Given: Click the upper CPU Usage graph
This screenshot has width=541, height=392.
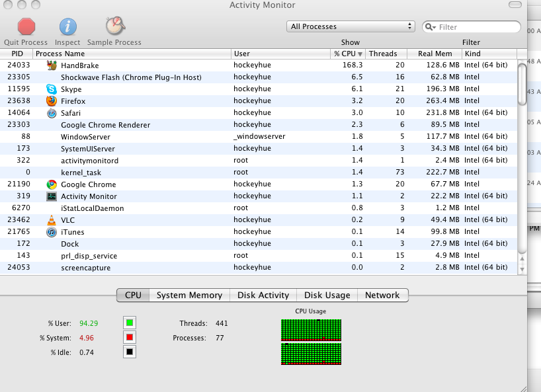Looking at the screenshot, I should pyautogui.click(x=311, y=330).
